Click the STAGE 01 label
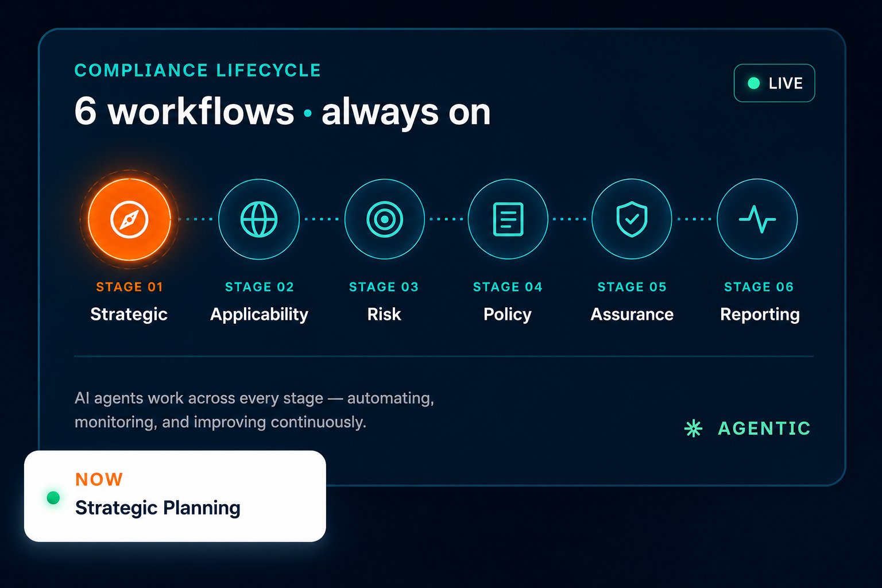The width and height of the screenshot is (882, 588). (x=130, y=287)
